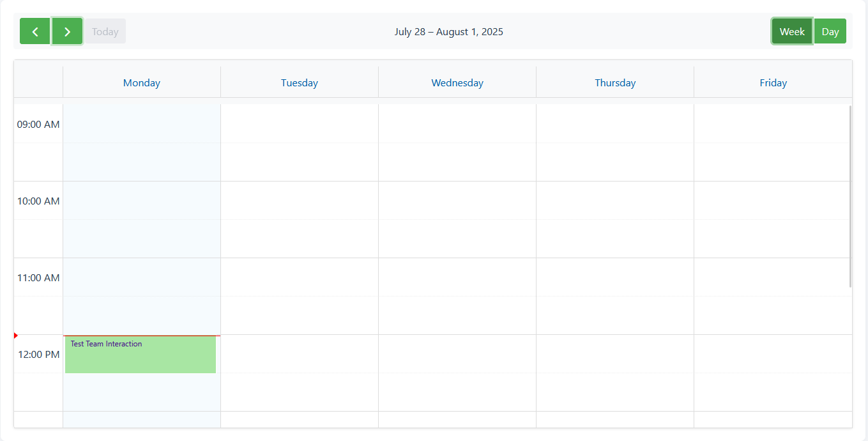Click the 09:00 AM time label
The image size is (868, 441).
pos(38,124)
